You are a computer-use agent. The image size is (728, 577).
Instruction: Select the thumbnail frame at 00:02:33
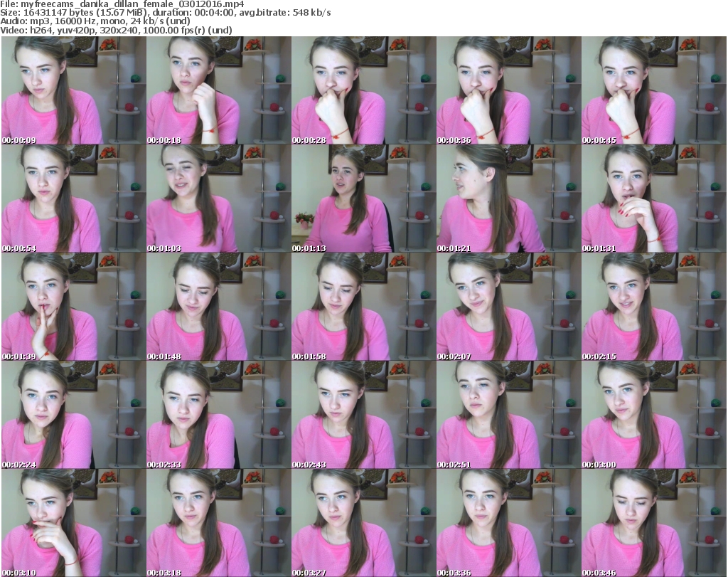click(x=219, y=415)
